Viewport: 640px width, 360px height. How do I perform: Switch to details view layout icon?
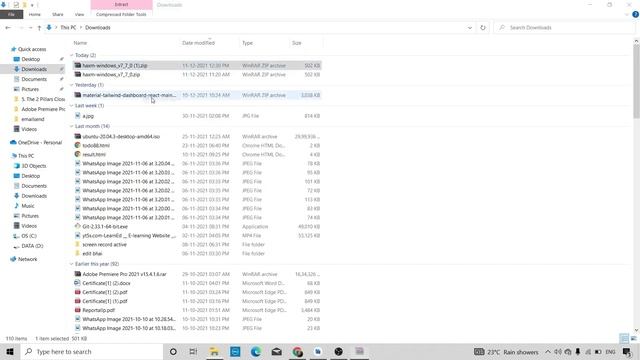(624, 338)
